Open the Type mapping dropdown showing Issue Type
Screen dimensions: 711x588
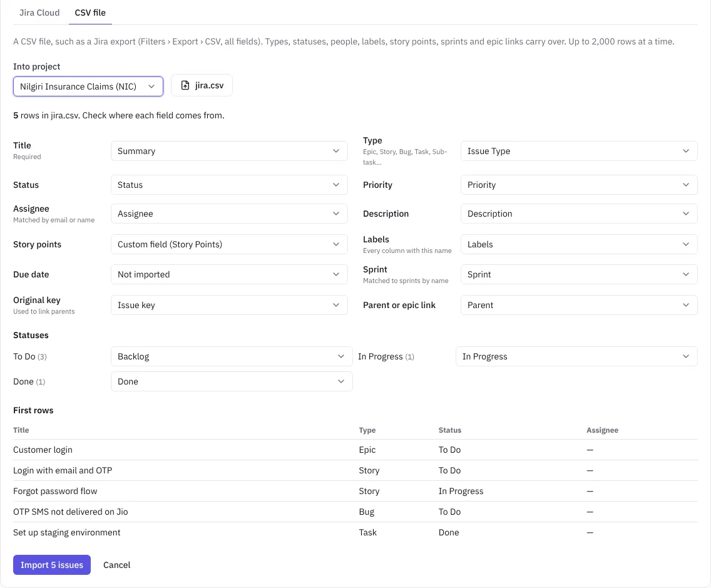point(579,151)
